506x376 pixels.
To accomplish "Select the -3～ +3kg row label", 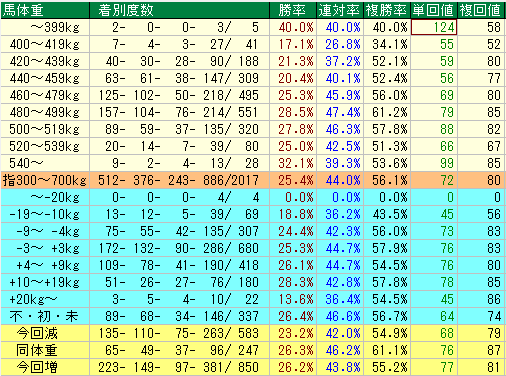I will click(x=45, y=248).
